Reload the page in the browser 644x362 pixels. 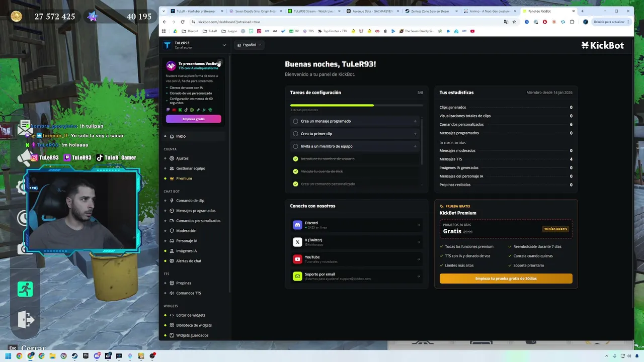[182, 22]
